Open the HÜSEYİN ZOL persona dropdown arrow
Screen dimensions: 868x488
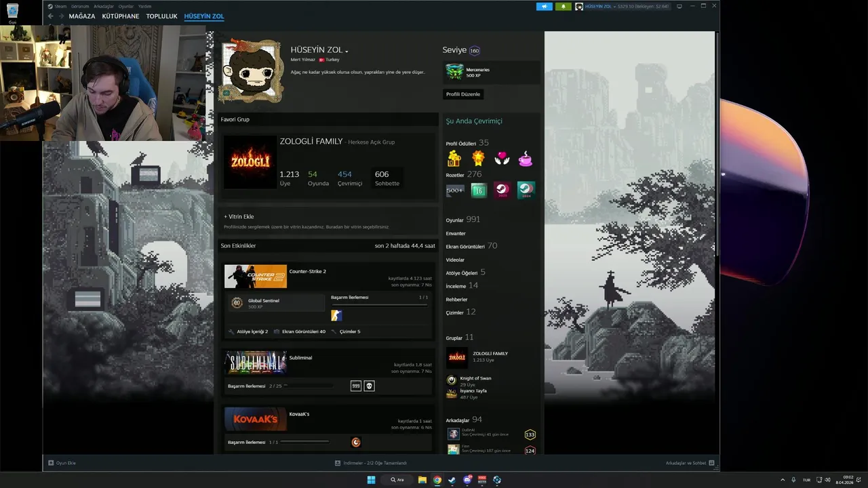pyautogui.click(x=347, y=51)
